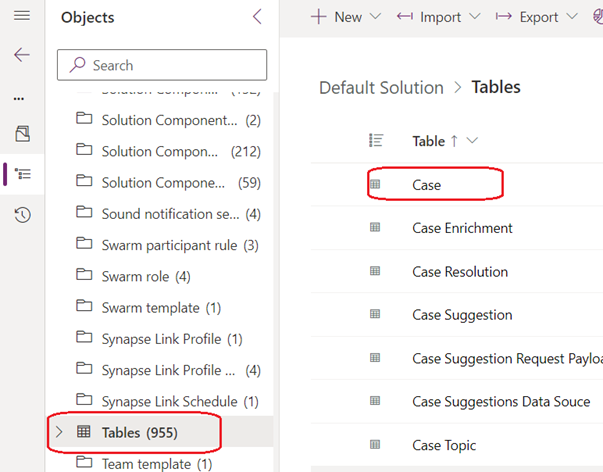
Task: Click the hamburger menu icon
Action: tap(22, 17)
